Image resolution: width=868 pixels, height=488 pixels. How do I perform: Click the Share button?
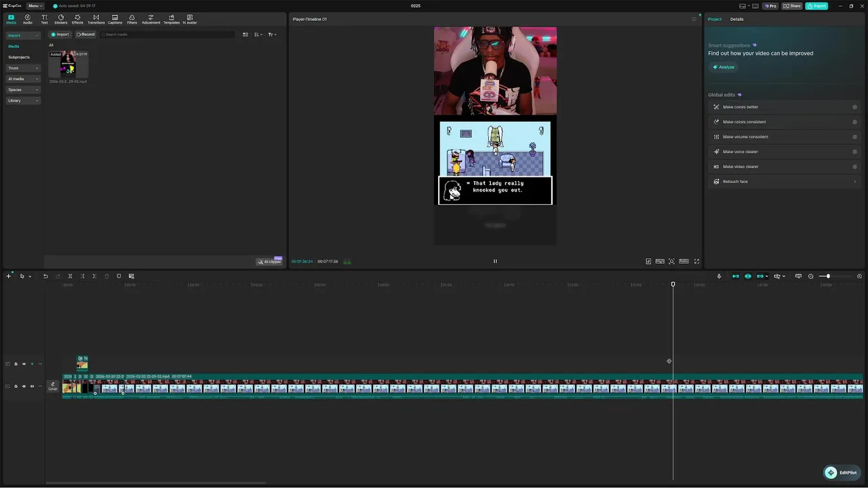point(791,5)
